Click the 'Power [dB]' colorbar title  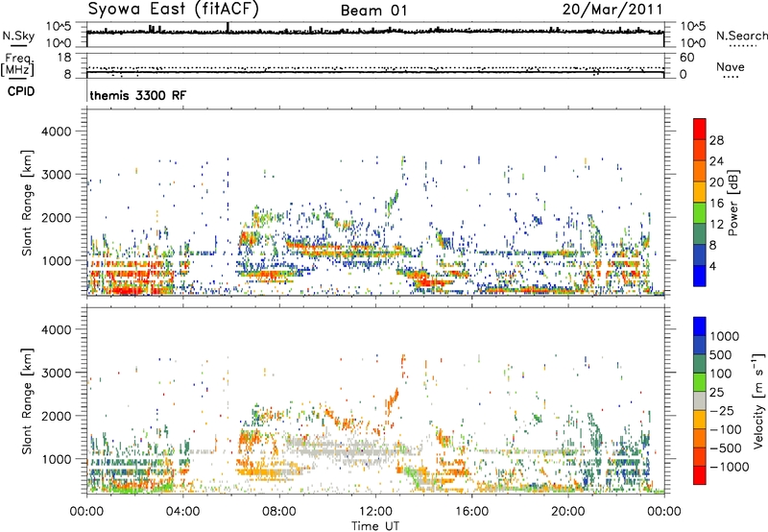tap(733, 203)
